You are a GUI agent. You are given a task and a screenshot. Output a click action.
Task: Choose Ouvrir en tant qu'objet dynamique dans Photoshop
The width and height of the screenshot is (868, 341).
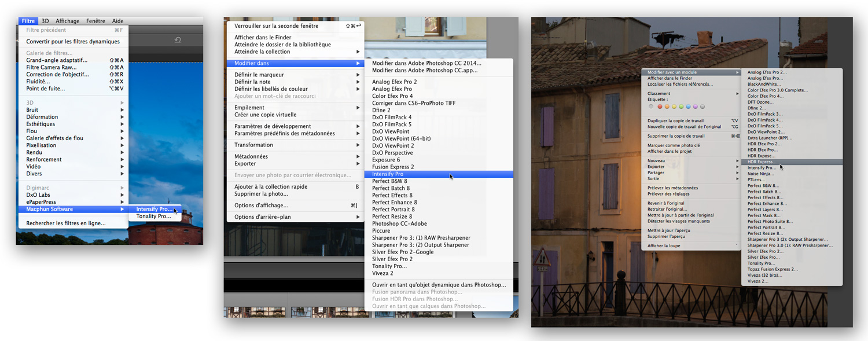point(439,285)
